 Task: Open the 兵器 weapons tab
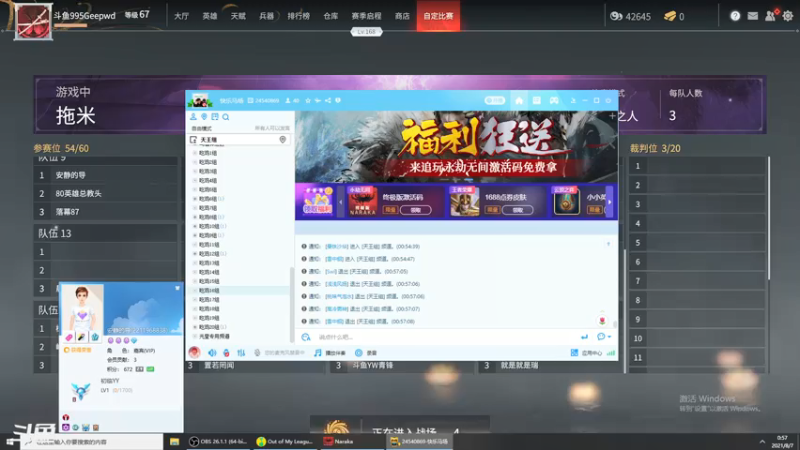[266, 16]
